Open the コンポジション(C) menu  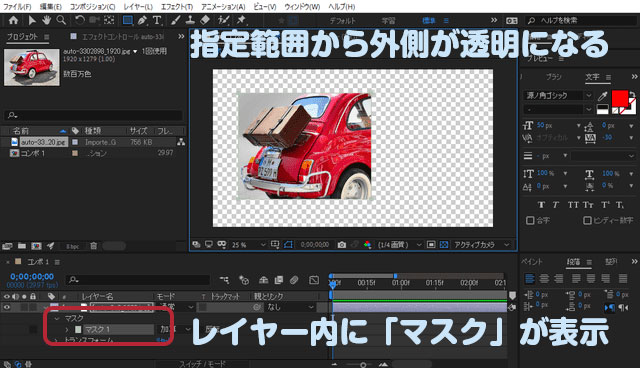pyautogui.click(x=93, y=7)
